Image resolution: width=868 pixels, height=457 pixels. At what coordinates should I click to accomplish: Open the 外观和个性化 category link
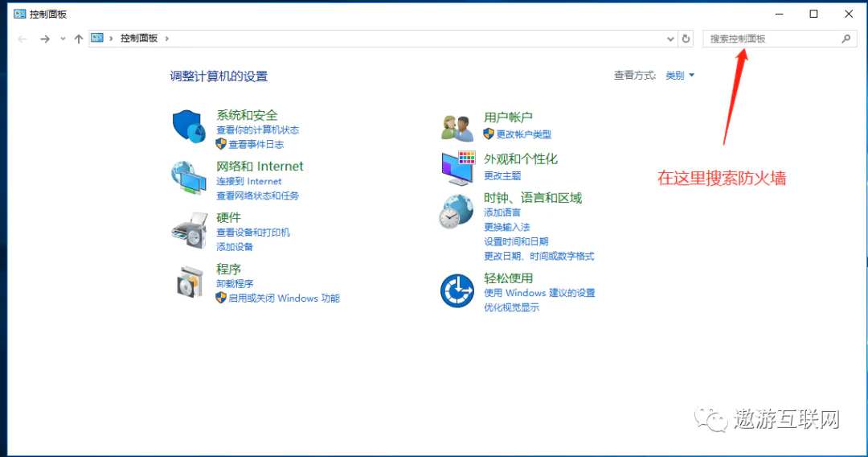[520, 159]
